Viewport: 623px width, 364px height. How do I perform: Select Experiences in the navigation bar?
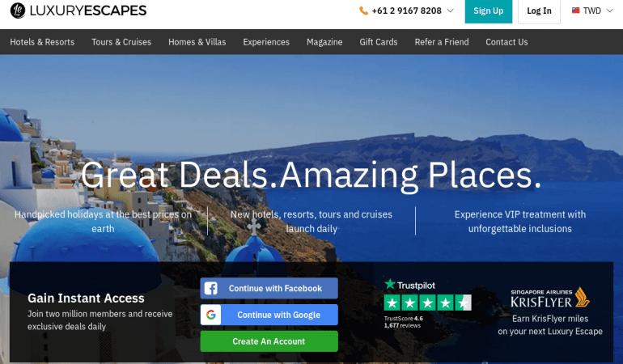pyautogui.click(x=266, y=42)
